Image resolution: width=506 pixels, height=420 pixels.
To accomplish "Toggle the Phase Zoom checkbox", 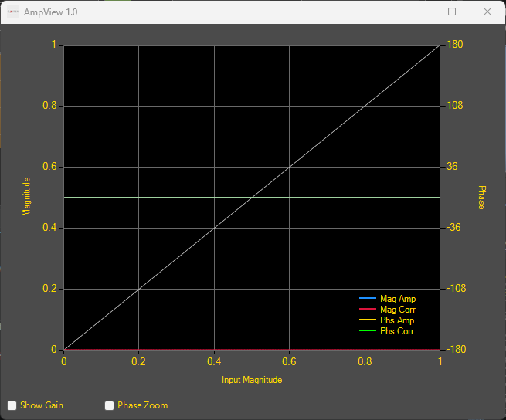I will pyautogui.click(x=110, y=405).
